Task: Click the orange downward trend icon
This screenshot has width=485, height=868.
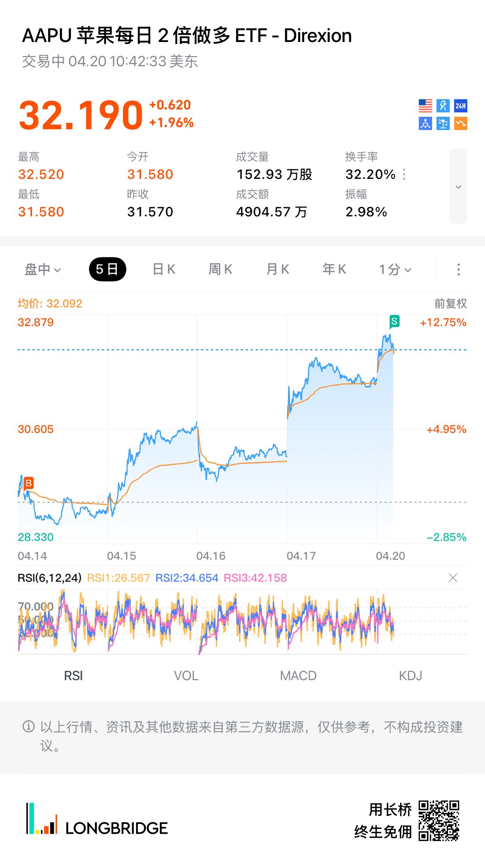Action: coord(460,124)
